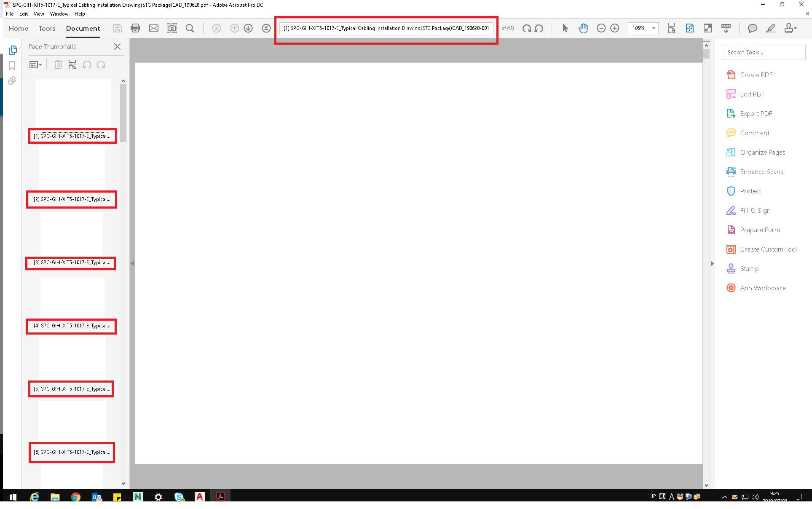Switch to the Tools tab
Image resolution: width=812 pixels, height=509 pixels.
tap(47, 28)
